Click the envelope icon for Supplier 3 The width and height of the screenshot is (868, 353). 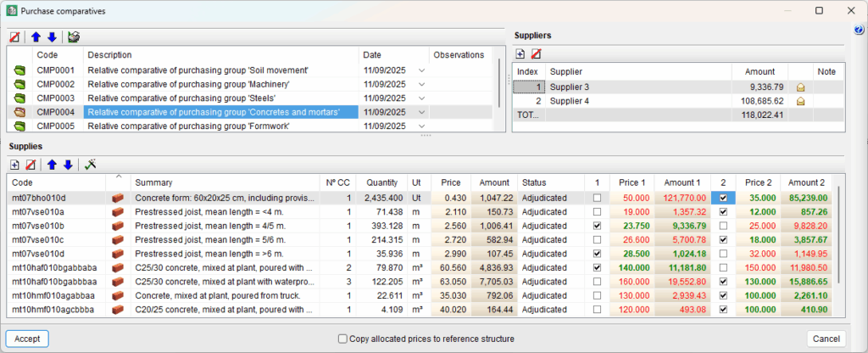pyautogui.click(x=800, y=87)
